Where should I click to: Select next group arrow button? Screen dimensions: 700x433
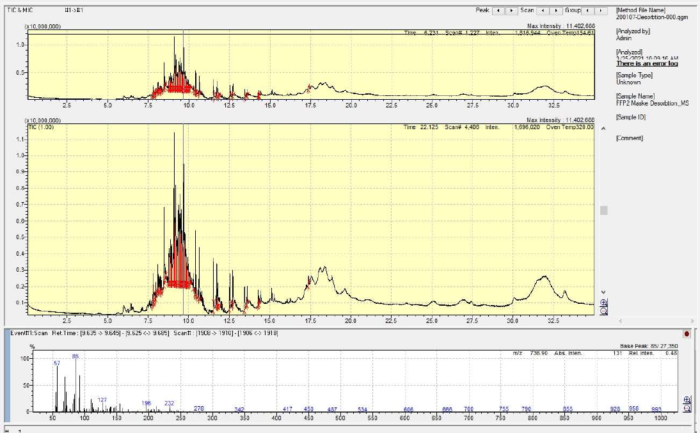602,7
